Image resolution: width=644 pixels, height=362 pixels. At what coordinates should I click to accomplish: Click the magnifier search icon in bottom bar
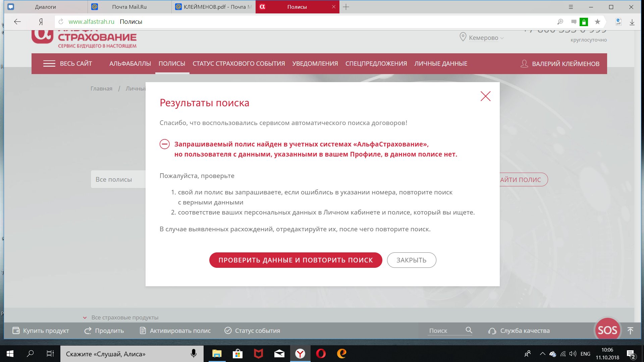(x=469, y=330)
